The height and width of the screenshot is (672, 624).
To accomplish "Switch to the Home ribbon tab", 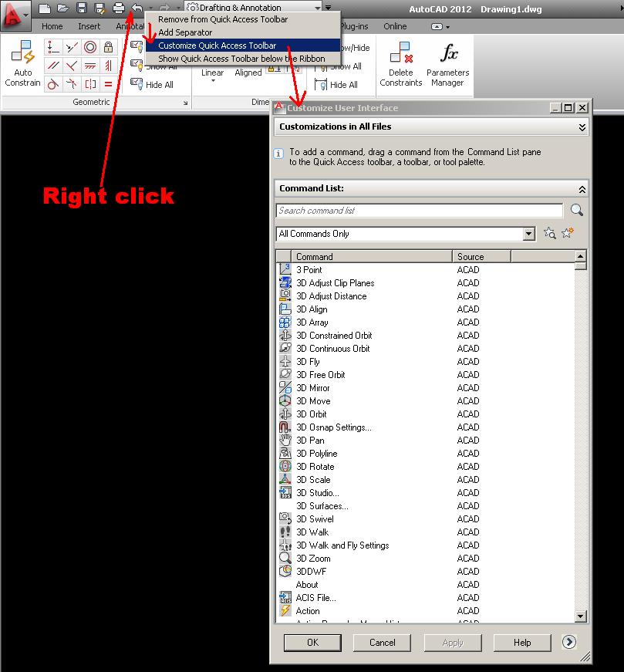I will [52, 26].
